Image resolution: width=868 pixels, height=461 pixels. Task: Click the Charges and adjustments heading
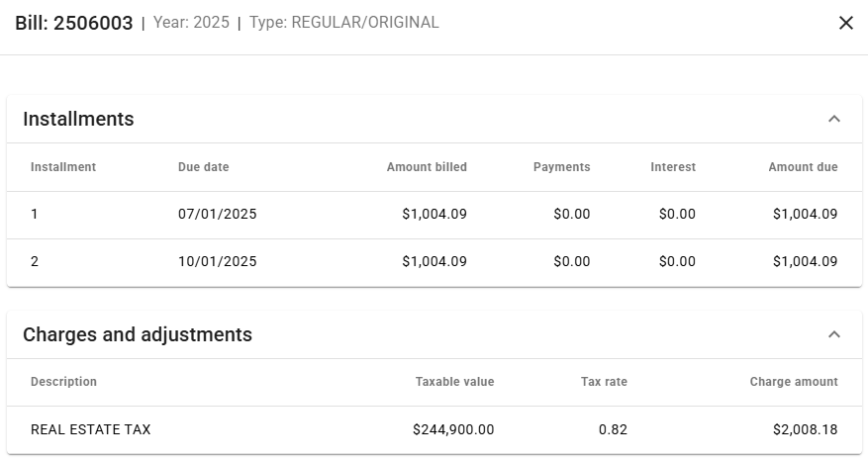click(x=138, y=334)
